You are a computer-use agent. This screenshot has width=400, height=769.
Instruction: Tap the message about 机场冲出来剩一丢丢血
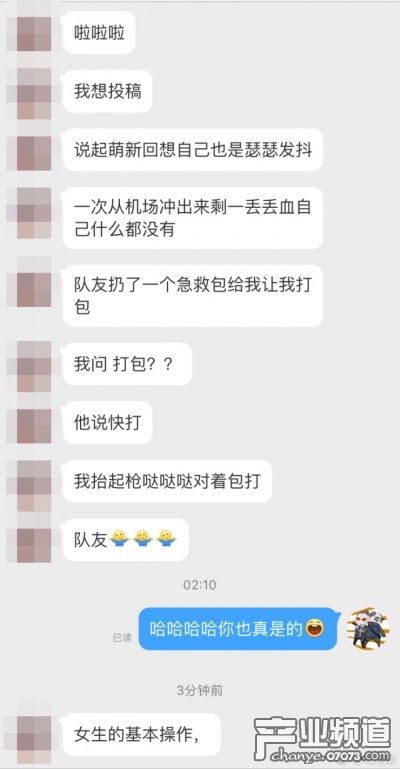point(193,218)
